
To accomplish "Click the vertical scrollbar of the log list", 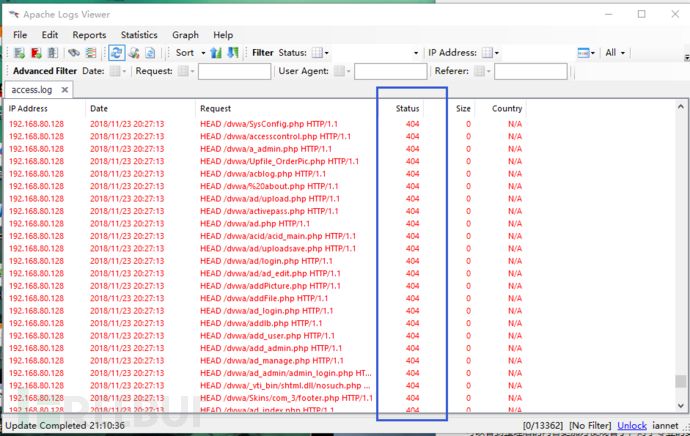I will 681,250.
